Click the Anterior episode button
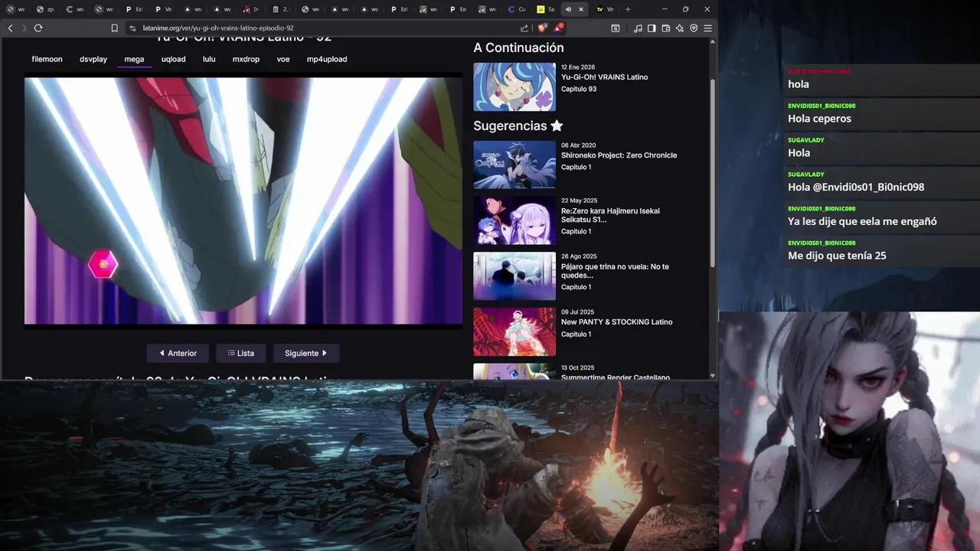 (x=178, y=353)
